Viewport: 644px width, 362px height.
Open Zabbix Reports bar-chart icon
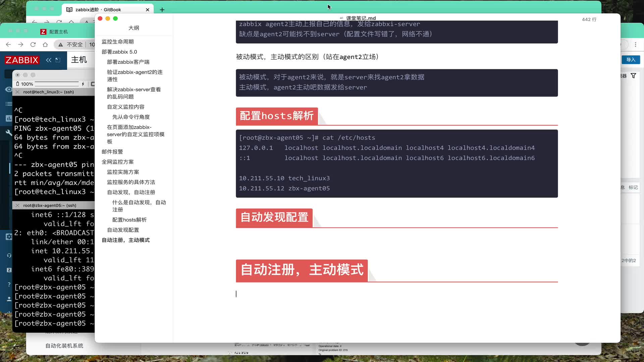(x=9, y=118)
